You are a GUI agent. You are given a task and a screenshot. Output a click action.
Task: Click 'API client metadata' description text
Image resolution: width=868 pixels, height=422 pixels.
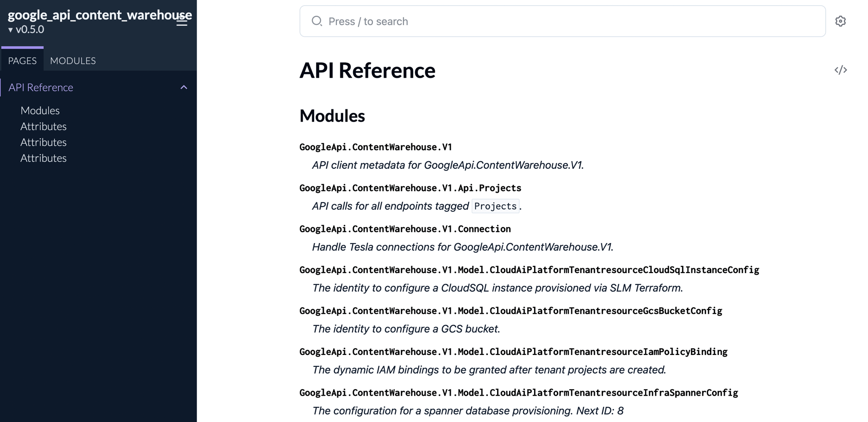pos(448,165)
